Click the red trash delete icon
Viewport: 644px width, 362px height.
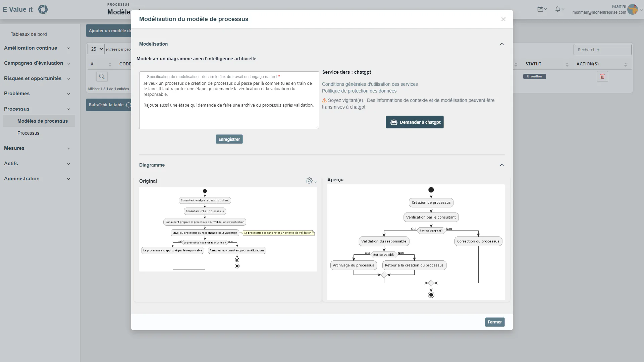(x=602, y=76)
